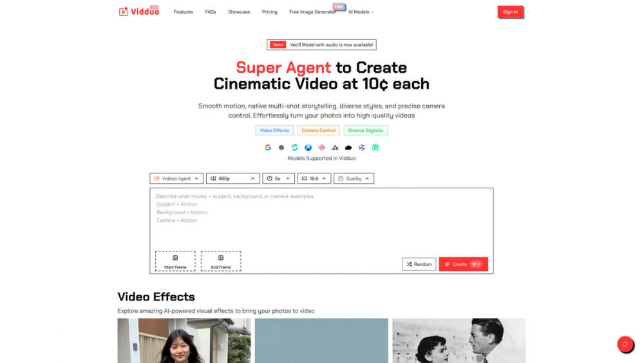Upload an image via End Frame box
The height and width of the screenshot is (363, 644).
point(221,261)
